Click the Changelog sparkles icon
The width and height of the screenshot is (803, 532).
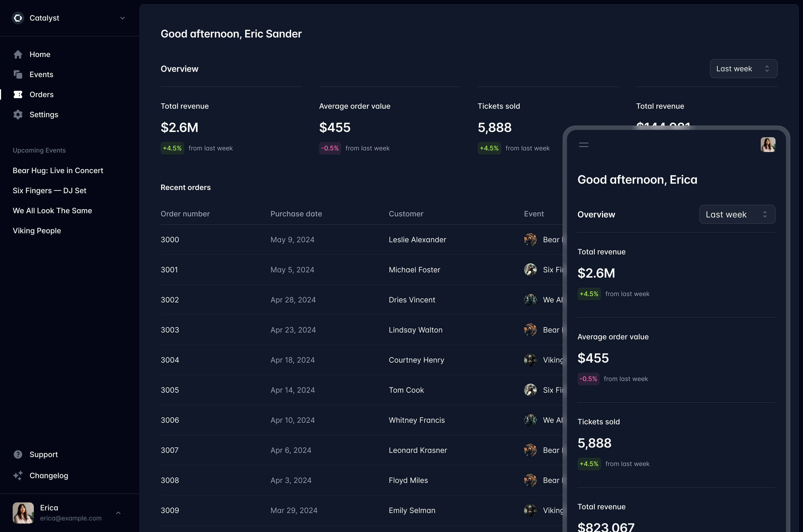coord(18,475)
